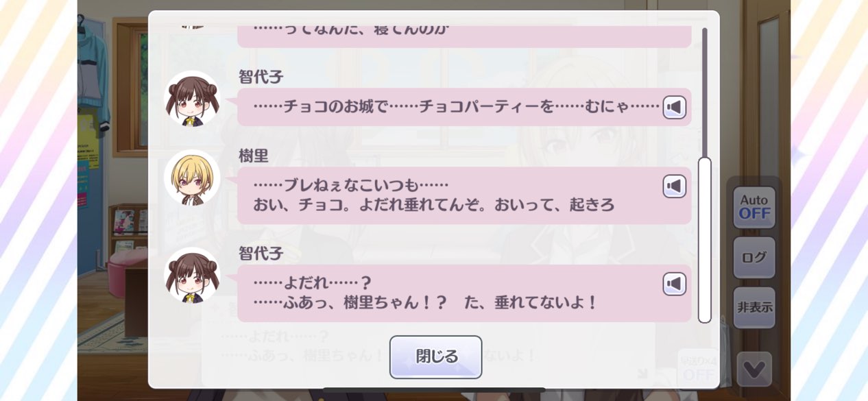Close the log with 閉じる
Image resolution: width=868 pixels, height=401 pixels.
(x=436, y=356)
